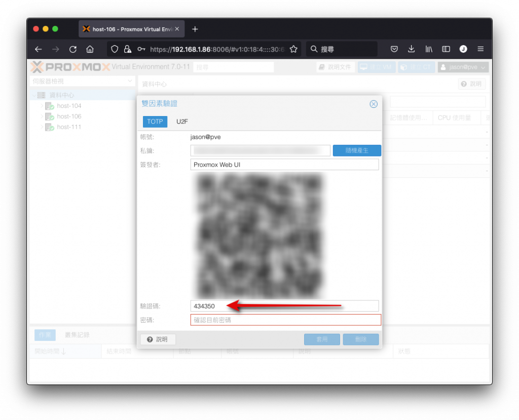Click the verification code field 434350
Viewport: 519px width, 420px height.
(284, 306)
